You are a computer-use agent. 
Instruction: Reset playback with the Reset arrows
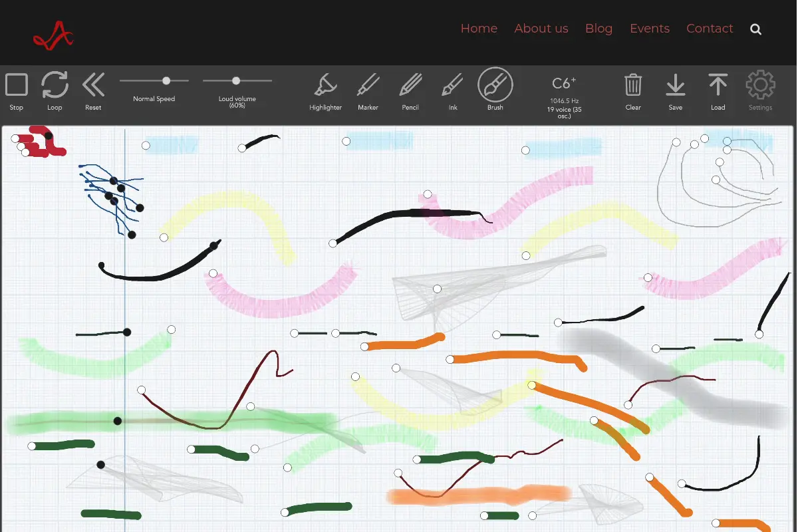pos(93,85)
